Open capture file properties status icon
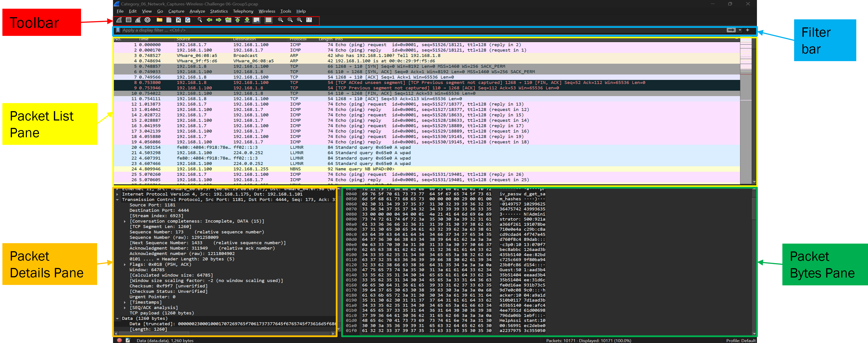 (x=128, y=340)
